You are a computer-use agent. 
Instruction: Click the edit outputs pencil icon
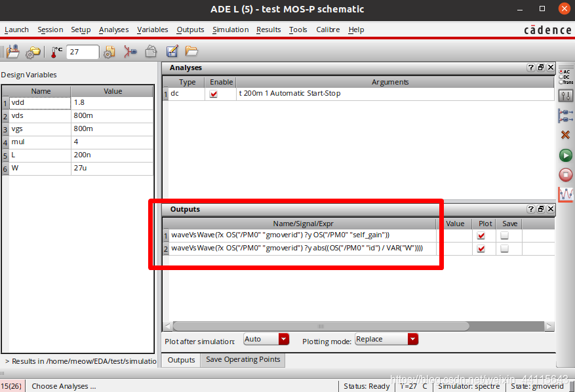(172, 51)
